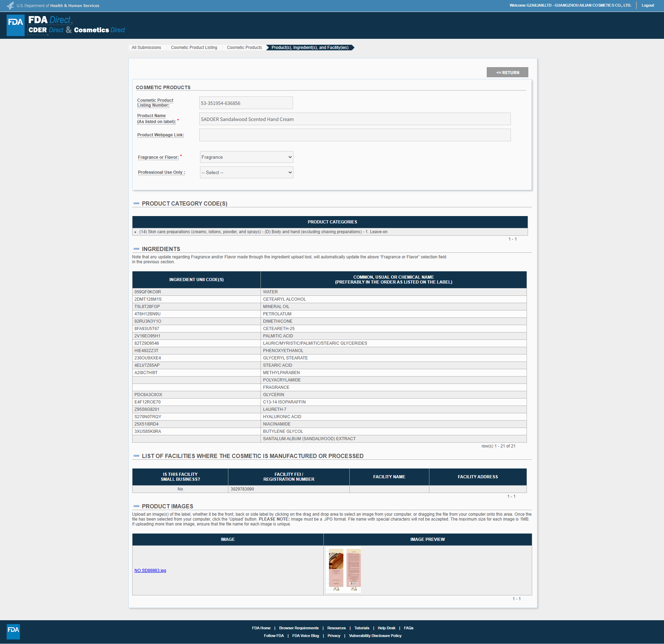
Task: Click the HHS eagle logo
Action: tap(10, 6)
